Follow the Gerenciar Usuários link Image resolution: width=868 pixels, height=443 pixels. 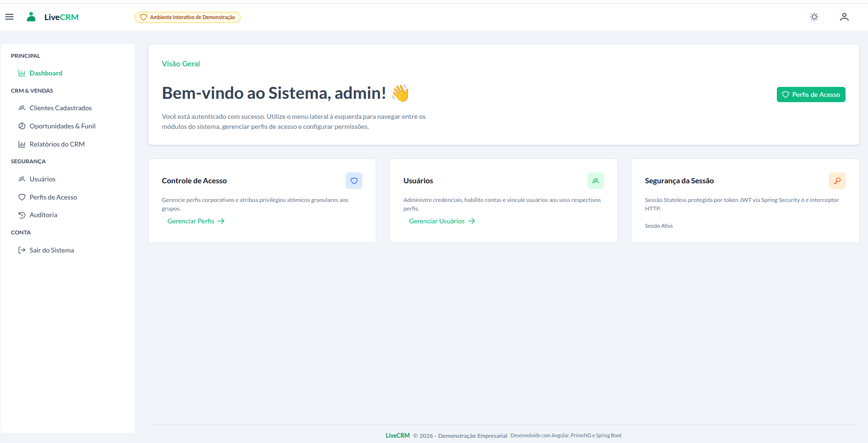click(442, 221)
